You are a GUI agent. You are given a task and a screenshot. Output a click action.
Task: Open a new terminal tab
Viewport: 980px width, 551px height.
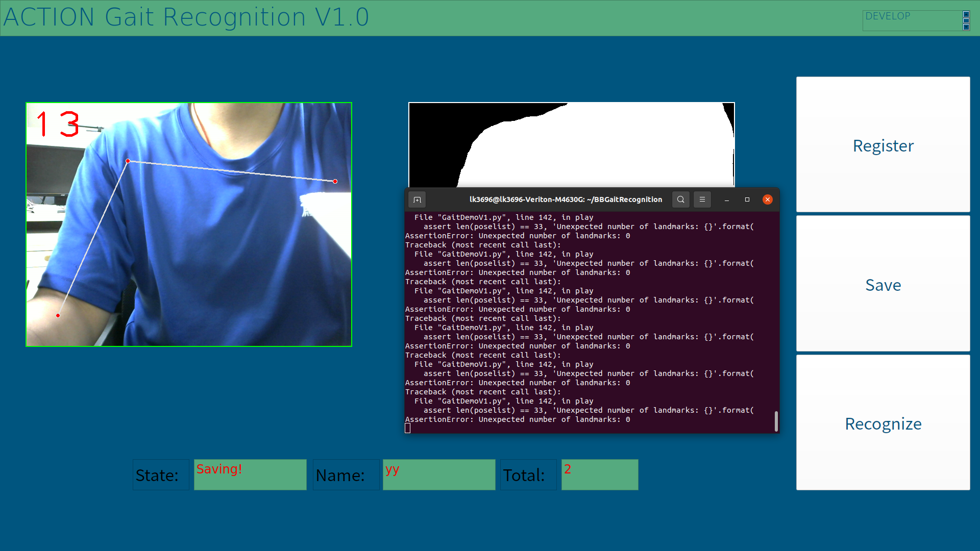click(416, 199)
